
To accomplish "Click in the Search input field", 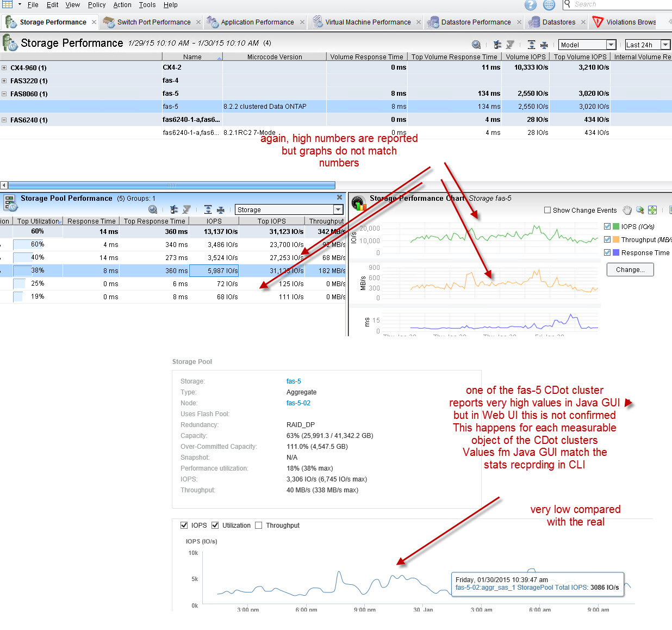I will click(623, 4).
